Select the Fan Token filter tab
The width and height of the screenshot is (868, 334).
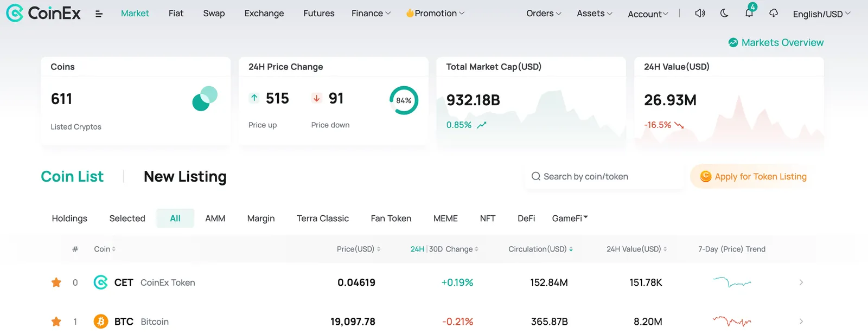[x=391, y=219]
